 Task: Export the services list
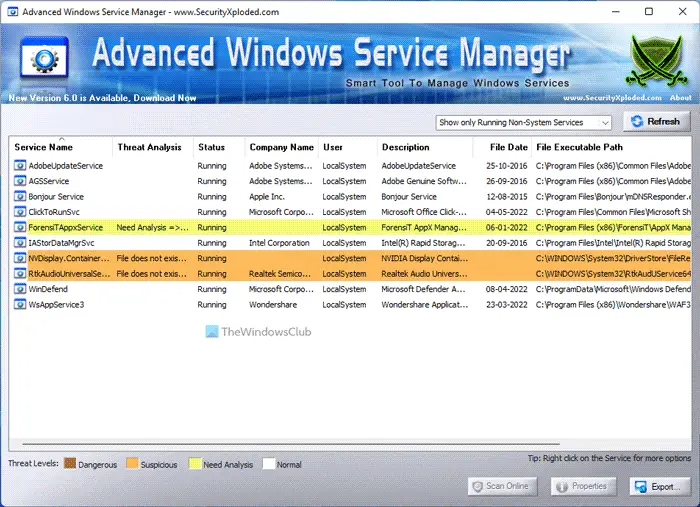point(660,486)
